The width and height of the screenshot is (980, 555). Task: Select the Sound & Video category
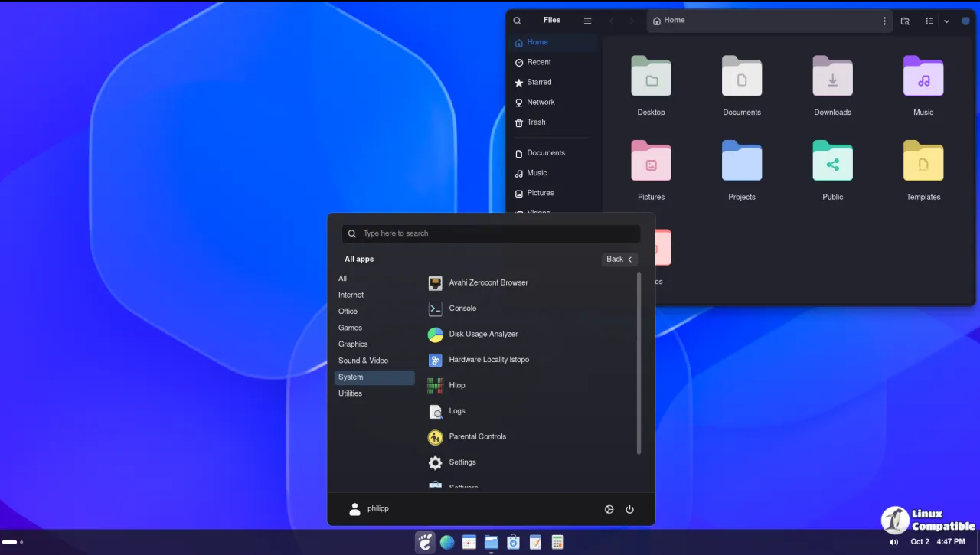pos(374,361)
